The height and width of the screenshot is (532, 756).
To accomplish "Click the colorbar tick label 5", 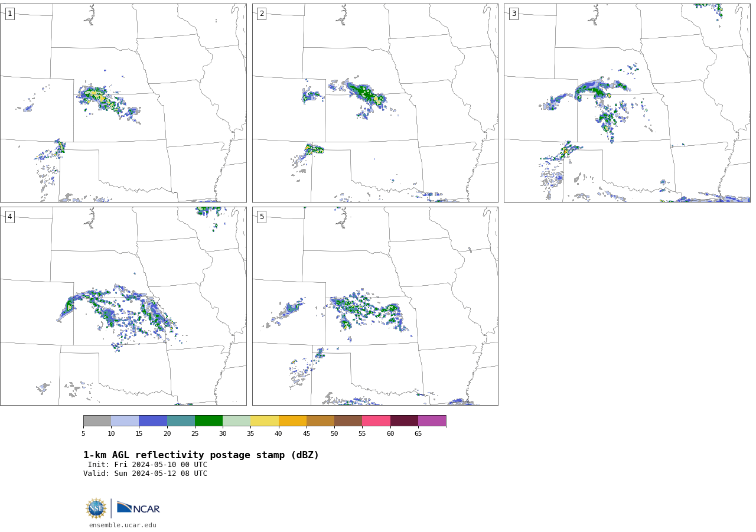I will point(83,434).
